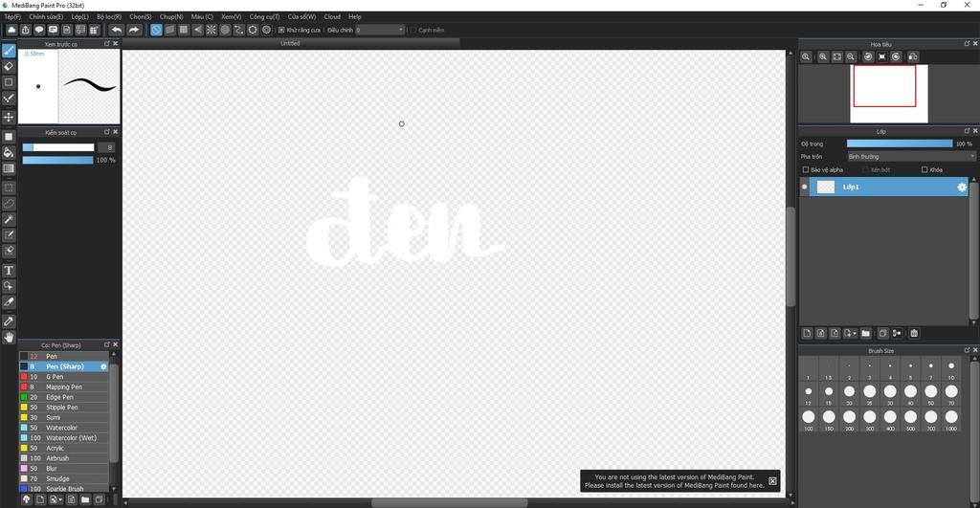Click the Redo arrow in toolbar
This screenshot has width=980, height=508.
click(x=134, y=30)
